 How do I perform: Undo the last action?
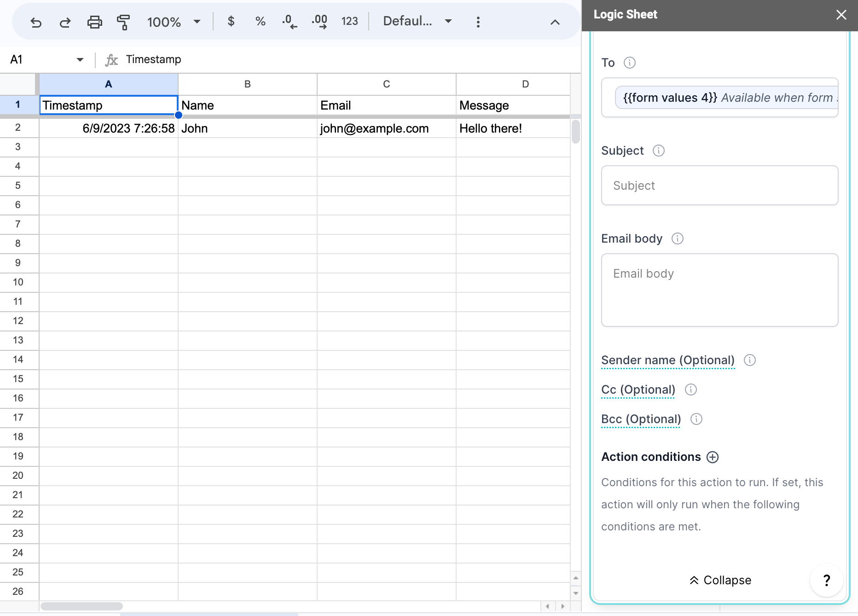pos(36,22)
